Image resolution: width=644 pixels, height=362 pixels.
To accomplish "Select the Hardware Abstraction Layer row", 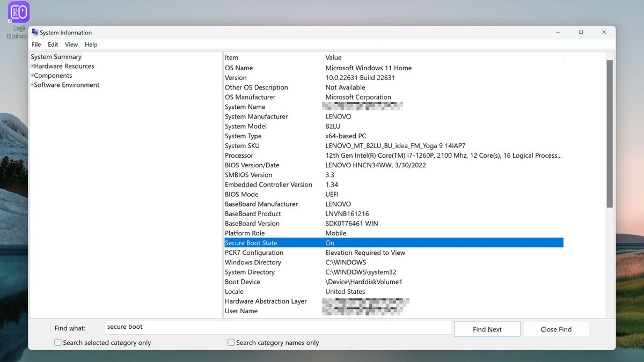I will [393, 301].
